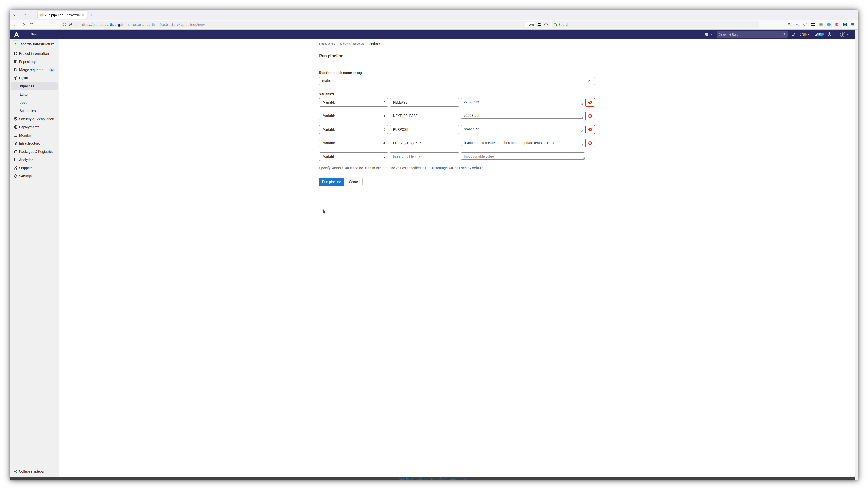
Task: Click the Input variable key field
Action: pyautogui.click(x=424, y=157)
